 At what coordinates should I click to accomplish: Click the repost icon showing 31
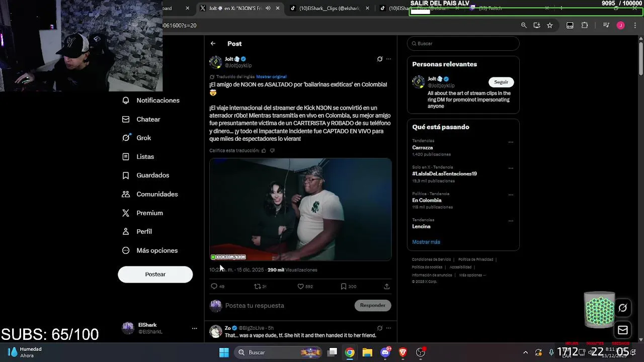[257, 287]
